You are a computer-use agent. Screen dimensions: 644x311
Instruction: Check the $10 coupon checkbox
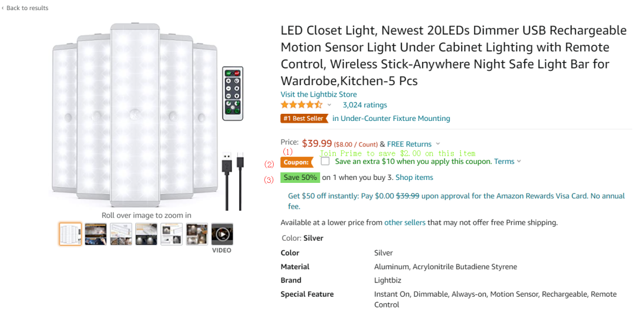click(x=325, y=161)
